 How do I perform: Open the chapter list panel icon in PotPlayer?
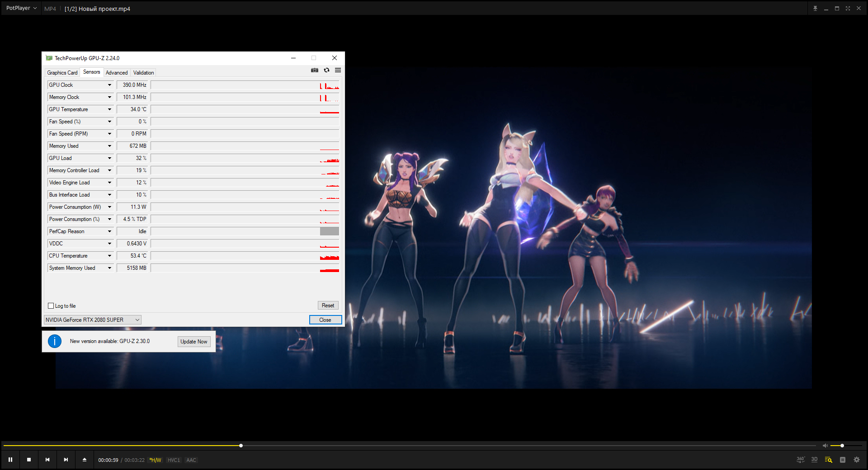[x=843, y=460]
